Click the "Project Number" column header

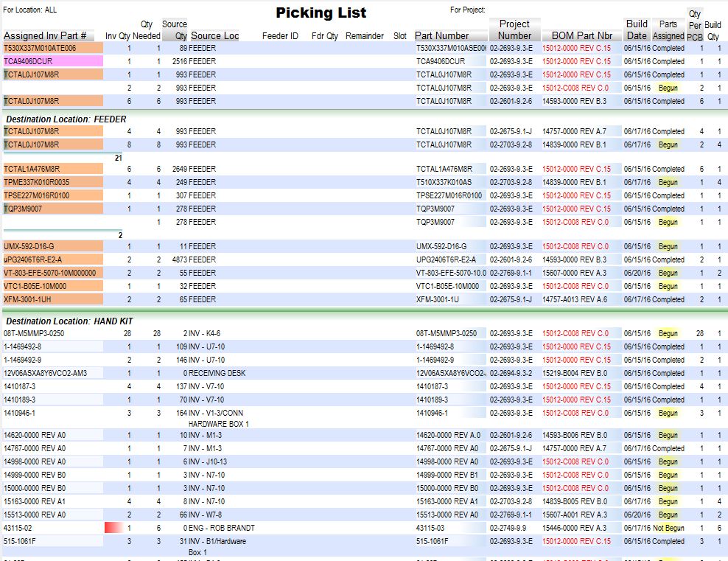(x=514, y=29)
